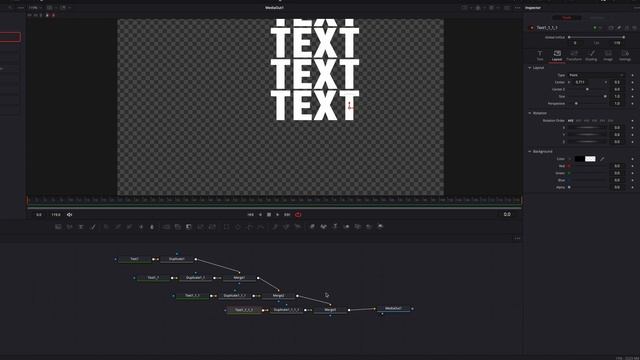Add an Ellipse mask from the toolbar
The image size is (640, 360).
pos(238,227)
